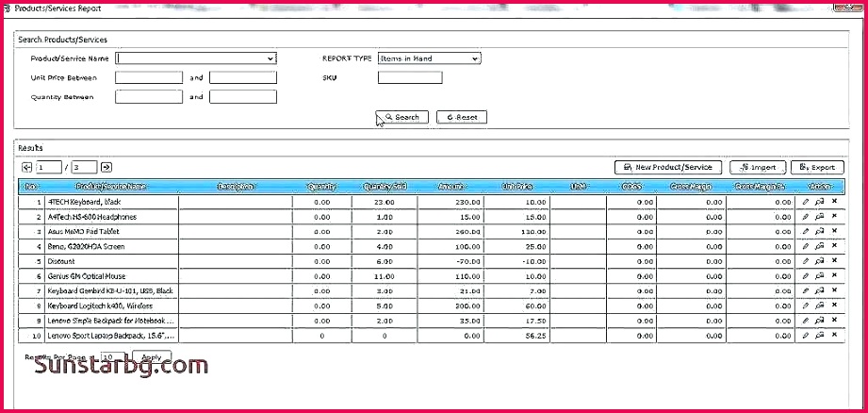
Task: Sort by UoM column header
Action: (x=578, y=187)
